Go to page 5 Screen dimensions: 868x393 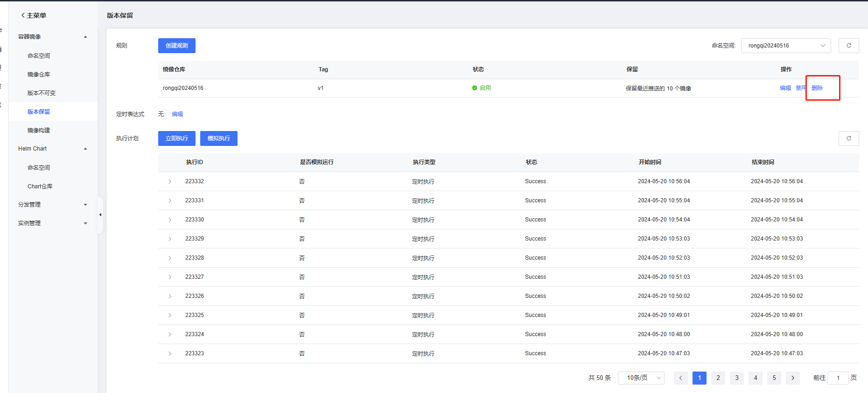774,378
